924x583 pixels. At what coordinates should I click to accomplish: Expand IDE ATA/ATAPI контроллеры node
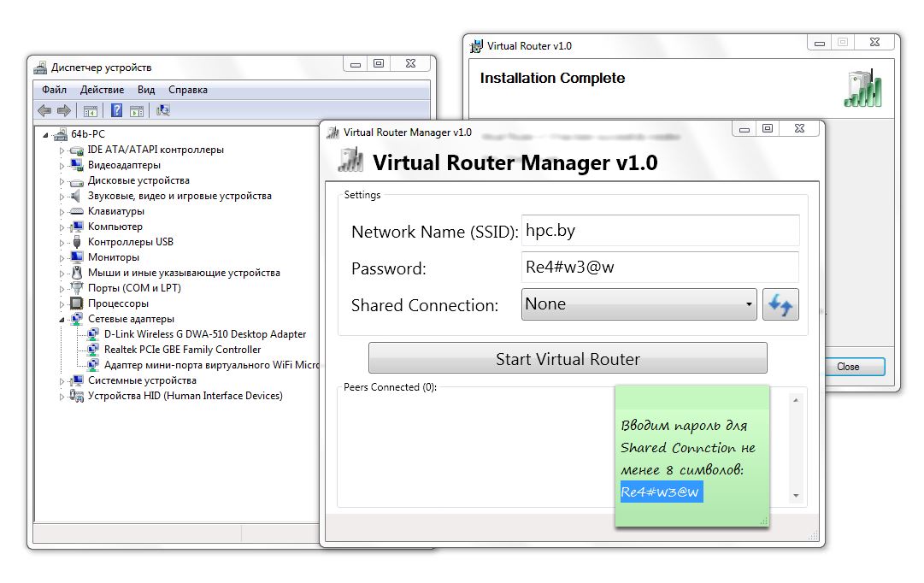(62, 150)
